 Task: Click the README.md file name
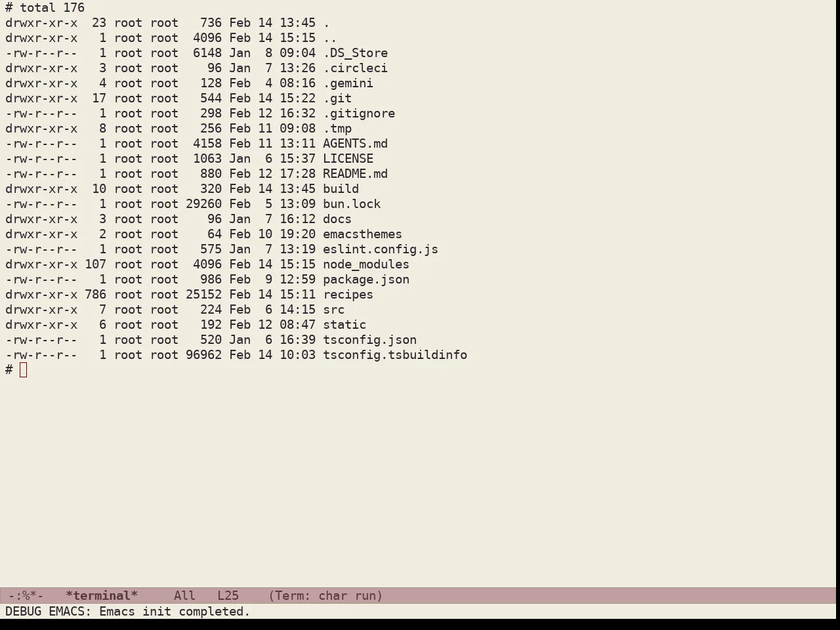pos(355,174)
